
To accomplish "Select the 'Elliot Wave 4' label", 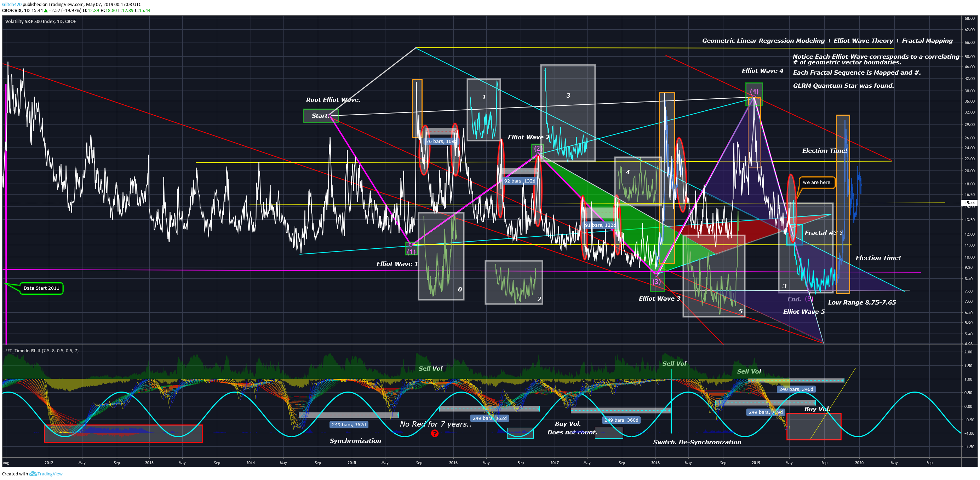I will pos(762,71).
